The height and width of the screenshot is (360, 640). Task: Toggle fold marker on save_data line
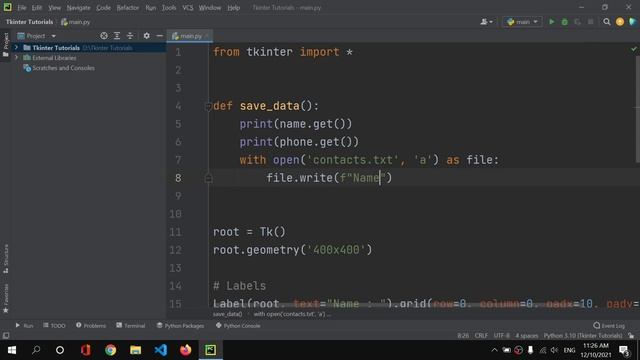point(208,107)
